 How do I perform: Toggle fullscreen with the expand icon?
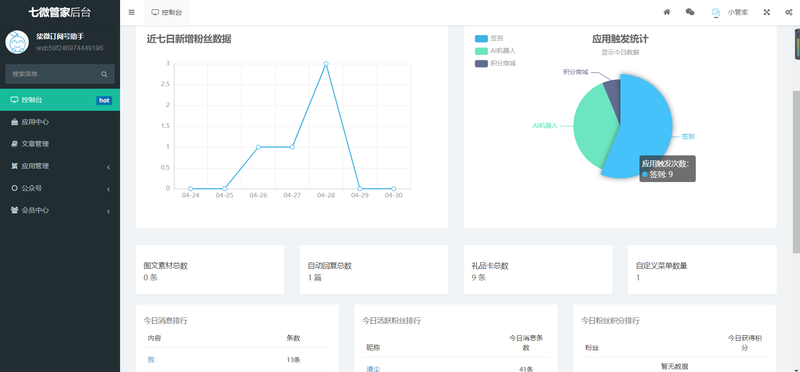tap(766, 12)
